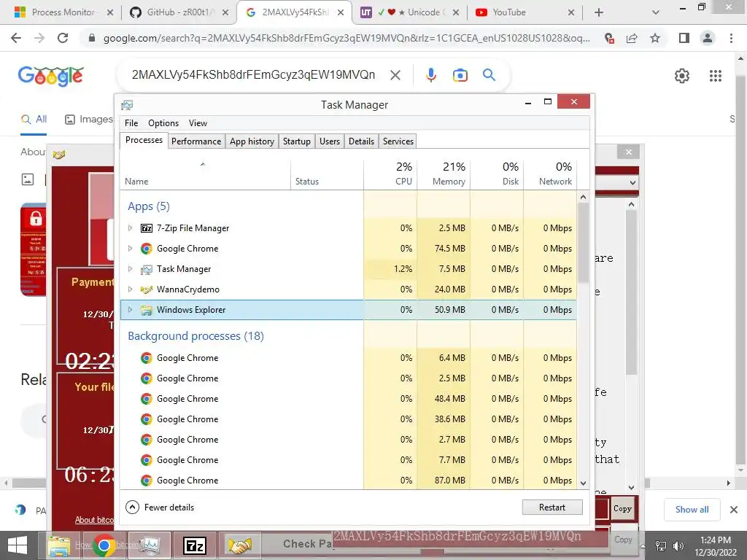This screenshot has width=747, height=560.
Task: Click the volume speaker tray icon
Action: [x=678, y=545]
